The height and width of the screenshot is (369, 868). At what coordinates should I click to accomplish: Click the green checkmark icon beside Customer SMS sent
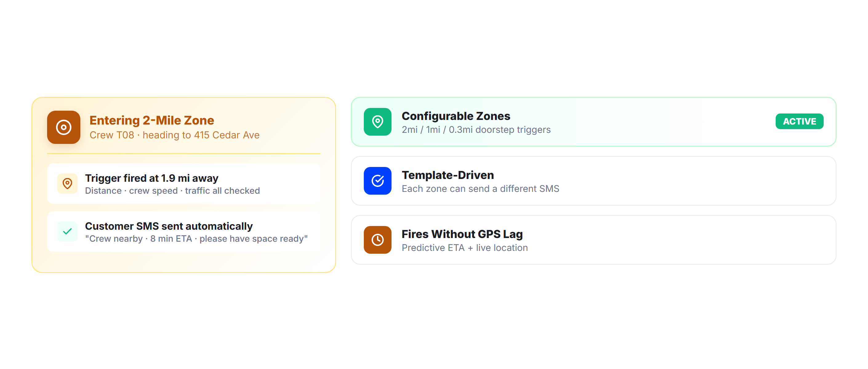coord(67,231)
